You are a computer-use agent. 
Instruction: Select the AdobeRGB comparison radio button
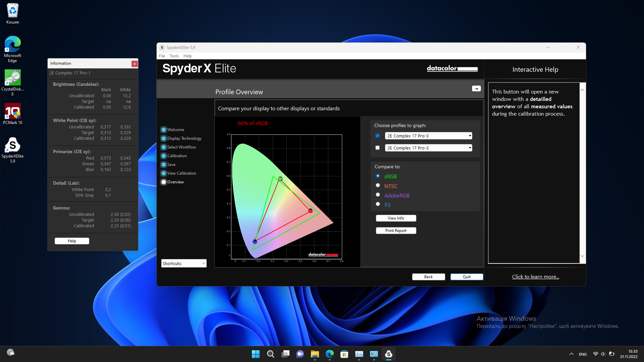pos(378,195)
